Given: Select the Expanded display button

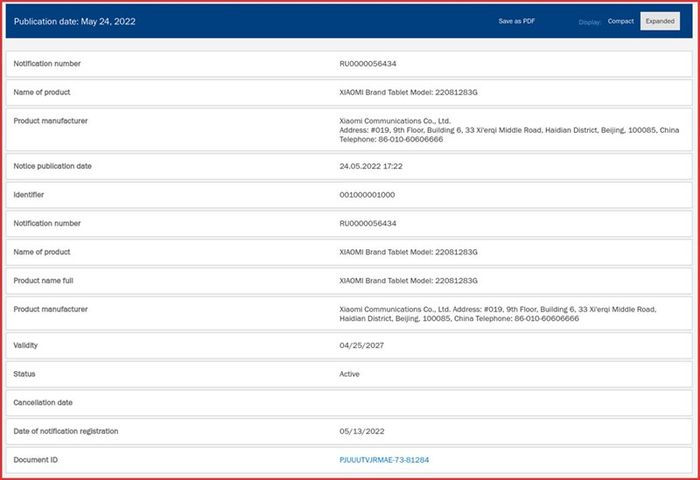Looking at the screenshot, I should click(660, 21).
